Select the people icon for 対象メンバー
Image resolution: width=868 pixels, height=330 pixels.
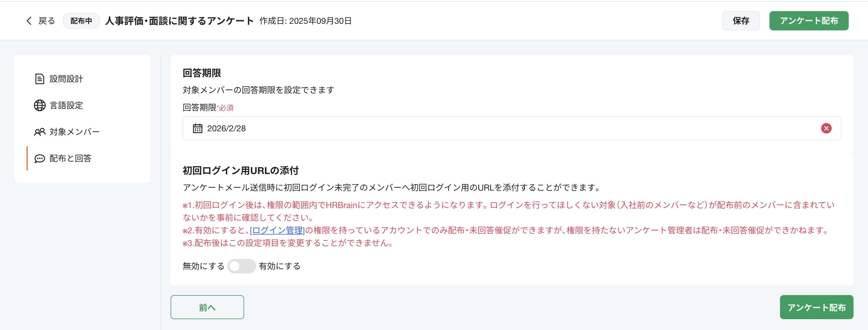click(39, 131)
